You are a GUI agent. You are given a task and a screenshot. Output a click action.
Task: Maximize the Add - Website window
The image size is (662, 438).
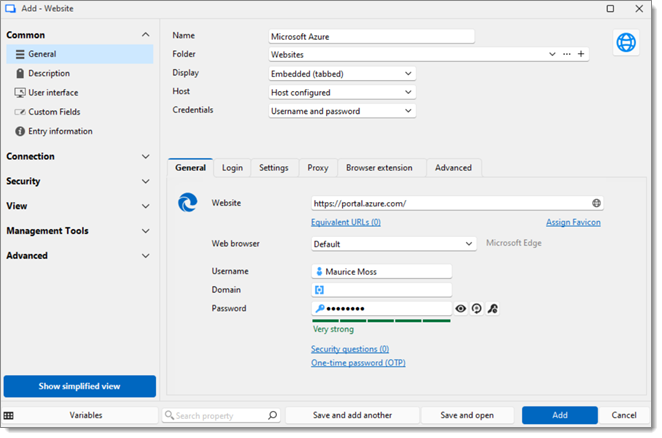point(610,8)
